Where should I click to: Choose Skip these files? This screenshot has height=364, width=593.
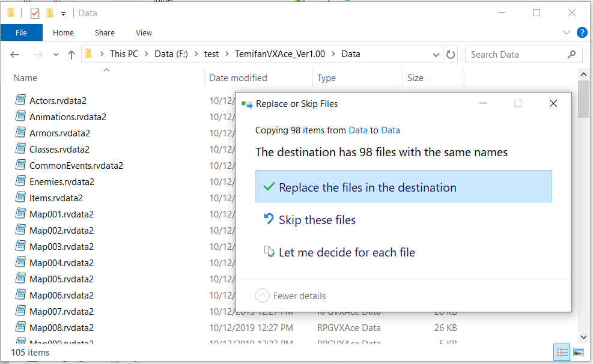[x=310, y=220]
